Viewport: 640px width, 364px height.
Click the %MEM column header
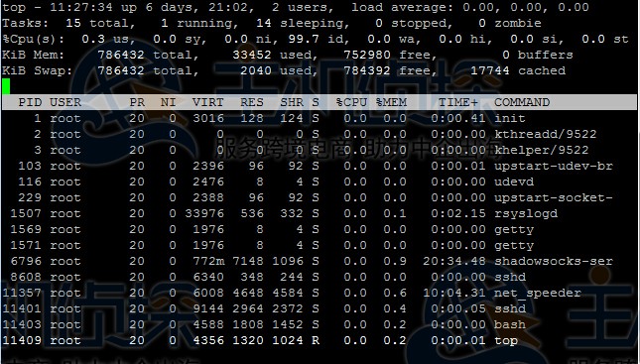coord(391,102)
